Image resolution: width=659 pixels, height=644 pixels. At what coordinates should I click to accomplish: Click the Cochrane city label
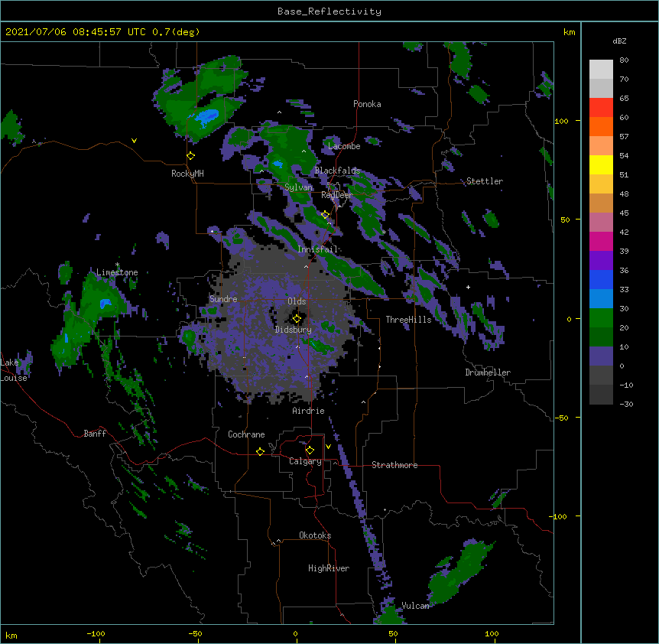coord(246,434)
